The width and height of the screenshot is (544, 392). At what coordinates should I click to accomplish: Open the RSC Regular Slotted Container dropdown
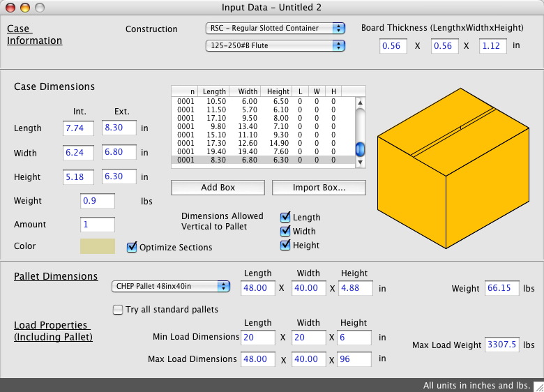point(275,28)
